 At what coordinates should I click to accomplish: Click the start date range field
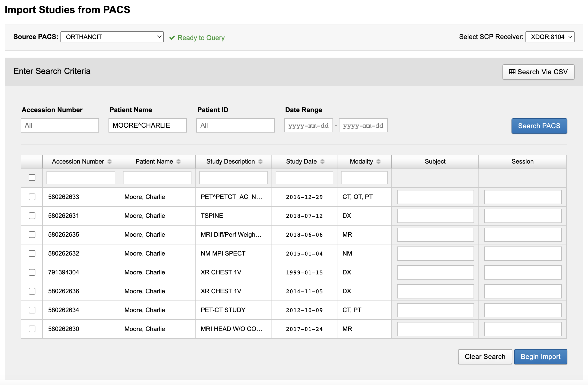(308, 126)
